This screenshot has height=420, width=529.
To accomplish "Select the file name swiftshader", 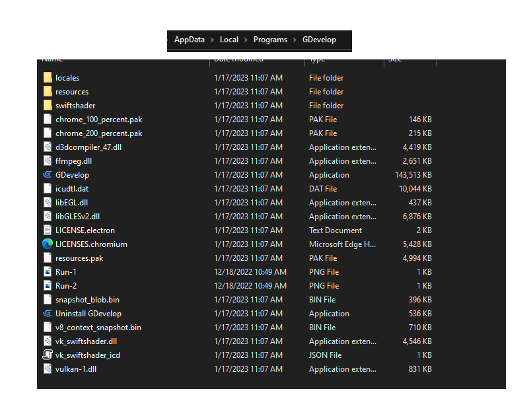I will click(x=75, y=105).
